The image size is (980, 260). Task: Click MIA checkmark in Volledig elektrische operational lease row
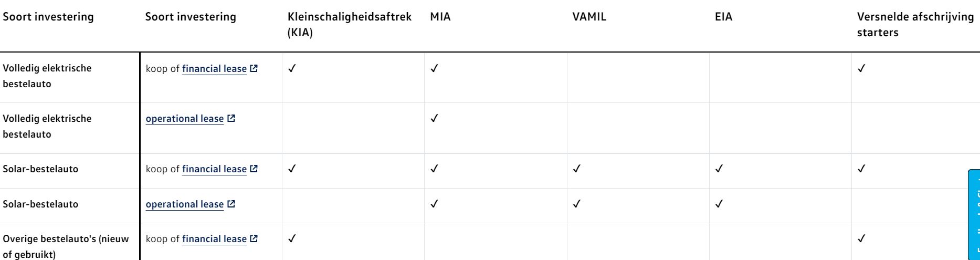click(x=434, y=118)
